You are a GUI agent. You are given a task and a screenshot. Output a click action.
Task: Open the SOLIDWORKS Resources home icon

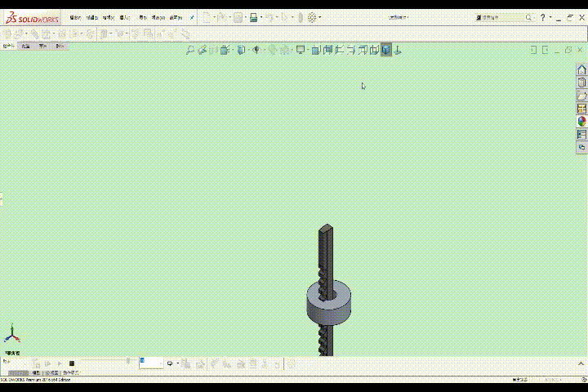coord(582,69)
